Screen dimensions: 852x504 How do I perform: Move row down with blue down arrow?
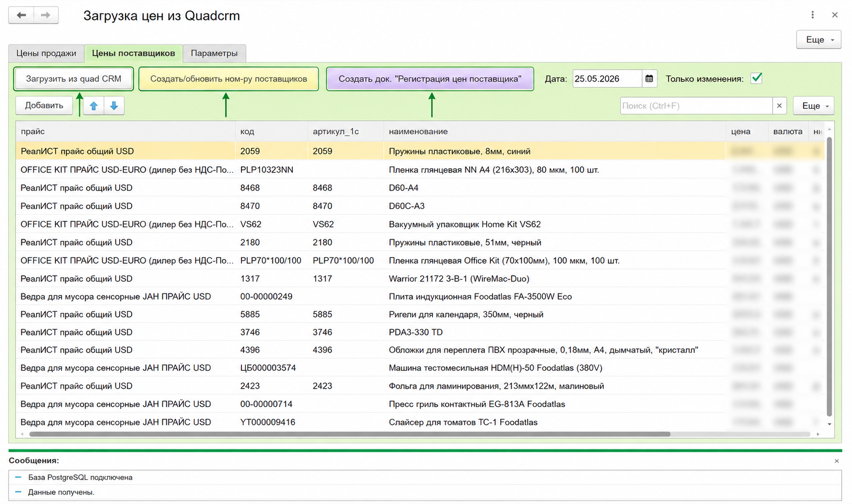click(114, 106)
